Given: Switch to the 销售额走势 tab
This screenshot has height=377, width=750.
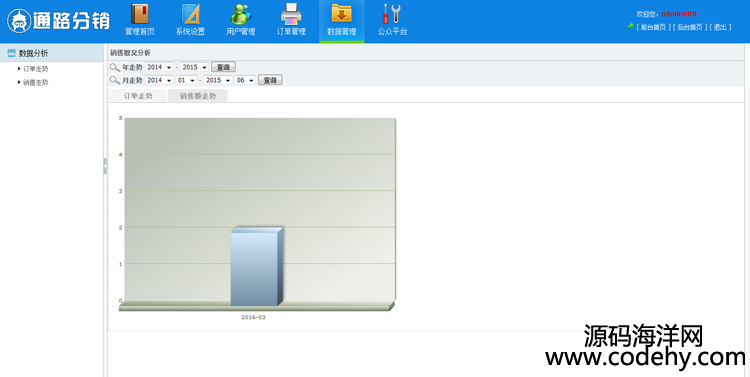Looking at the screenshot, I should [x=198, y=96].
